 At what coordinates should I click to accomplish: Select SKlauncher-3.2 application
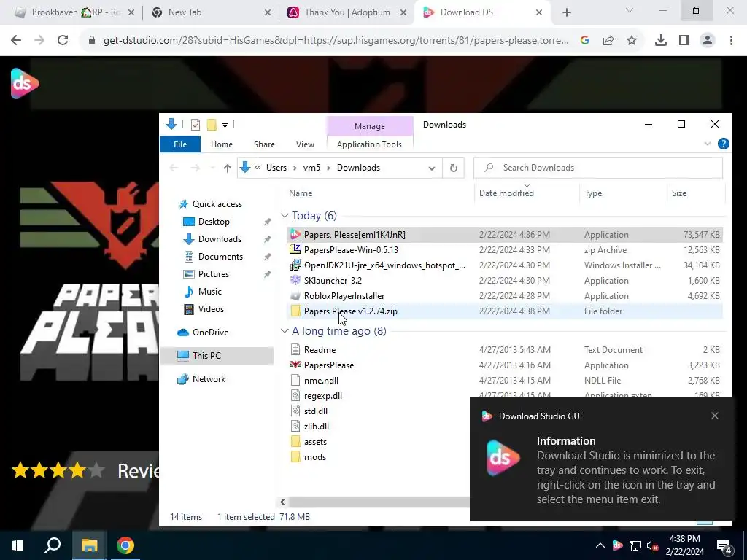(505, 281)
